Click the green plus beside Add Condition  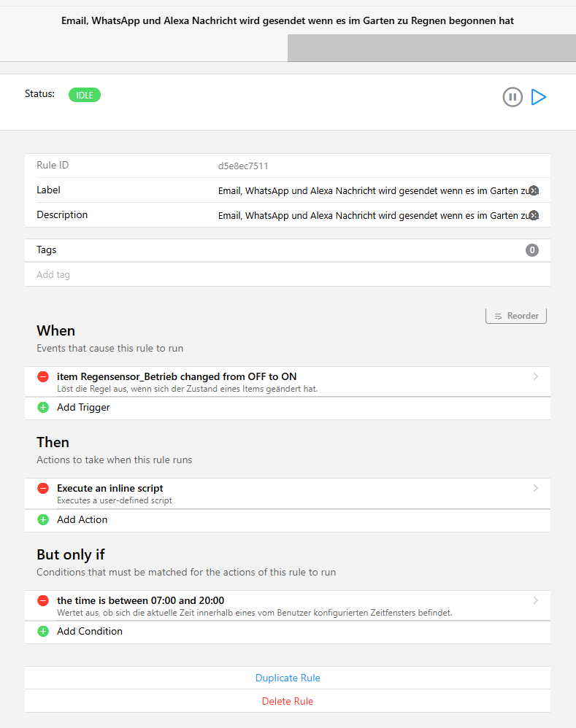tap(43, 632)
